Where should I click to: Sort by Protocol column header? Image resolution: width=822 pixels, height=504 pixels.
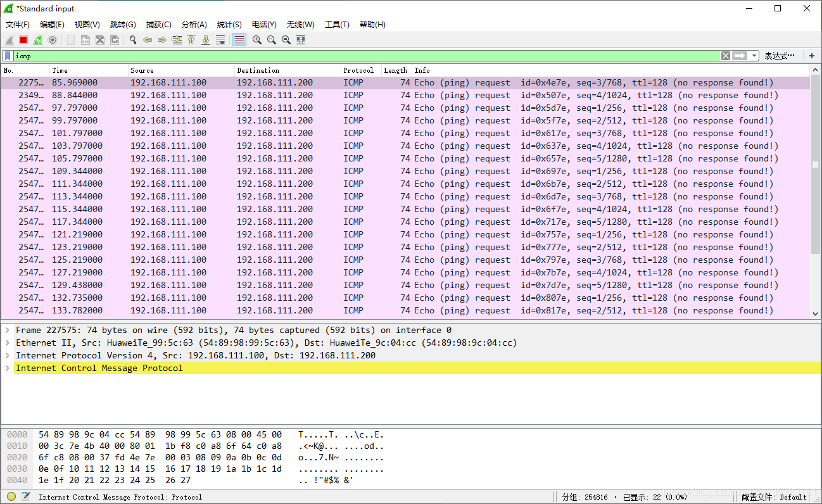(x=361, y=70)
